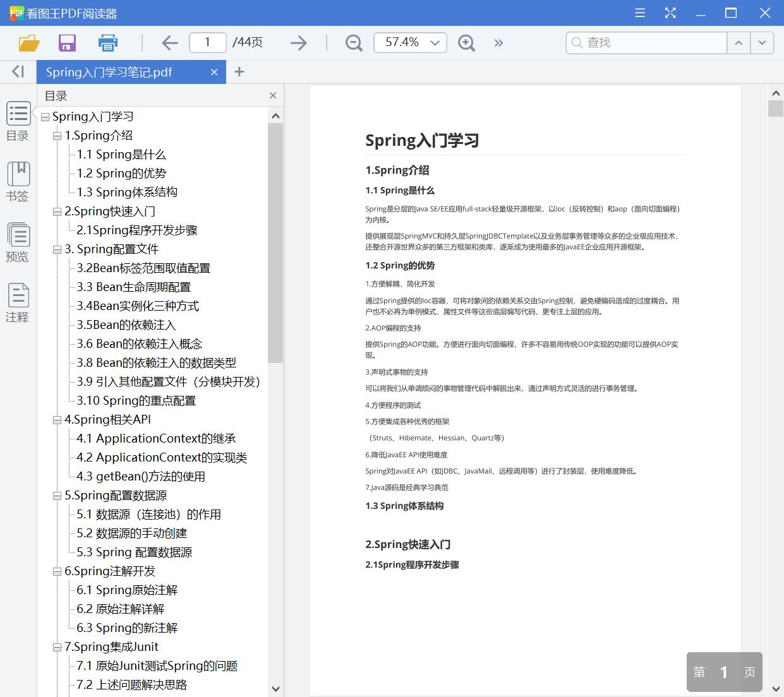Viewport: 784px width, 697px height.
Task: Click the page indicator 第 1 页 overlay
Action: [725, 672]
